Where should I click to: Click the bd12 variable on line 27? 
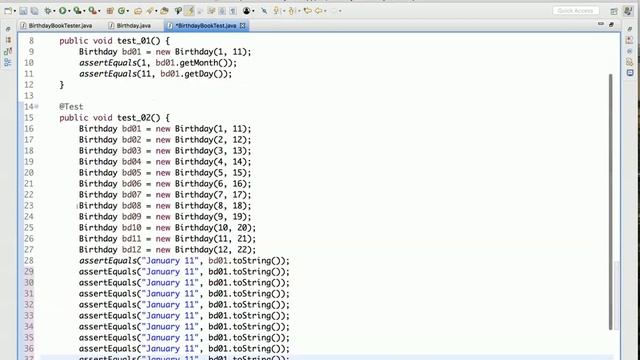[x=131, y=250]
